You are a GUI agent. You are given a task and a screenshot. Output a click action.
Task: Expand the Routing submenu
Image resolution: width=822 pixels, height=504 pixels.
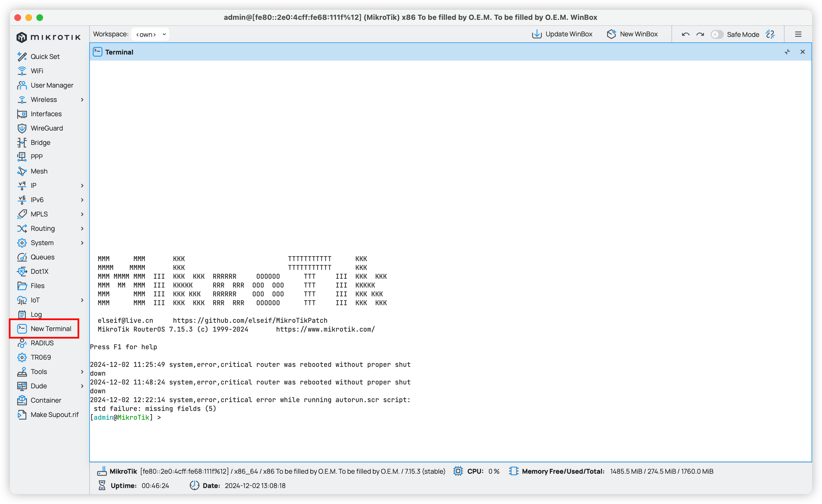click(82, 228)
